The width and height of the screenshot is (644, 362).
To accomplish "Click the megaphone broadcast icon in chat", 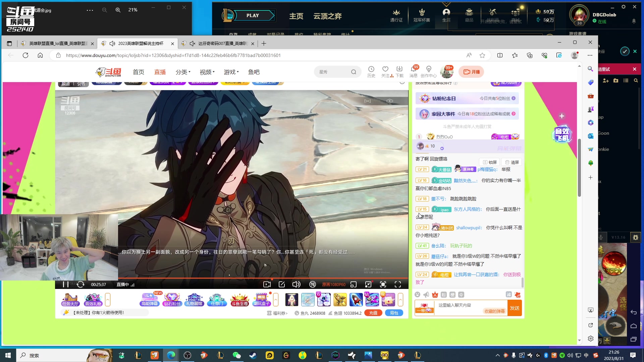I will pos(426,295).
